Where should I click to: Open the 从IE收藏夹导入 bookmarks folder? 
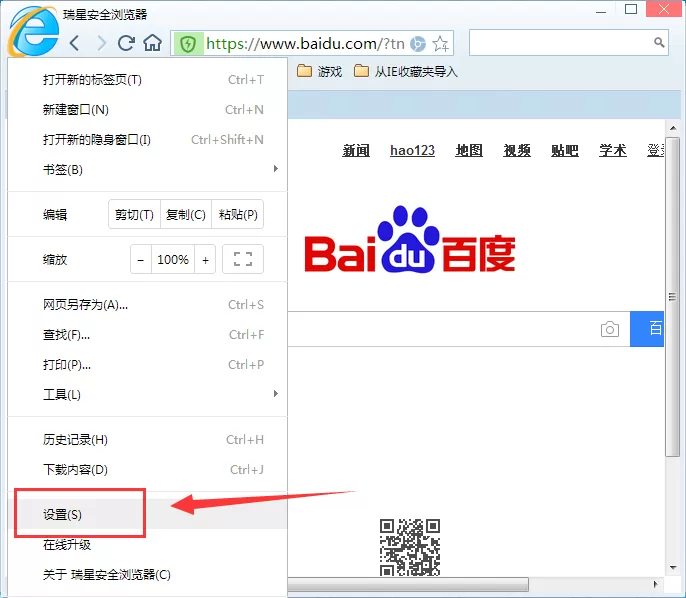click(406, 71)
